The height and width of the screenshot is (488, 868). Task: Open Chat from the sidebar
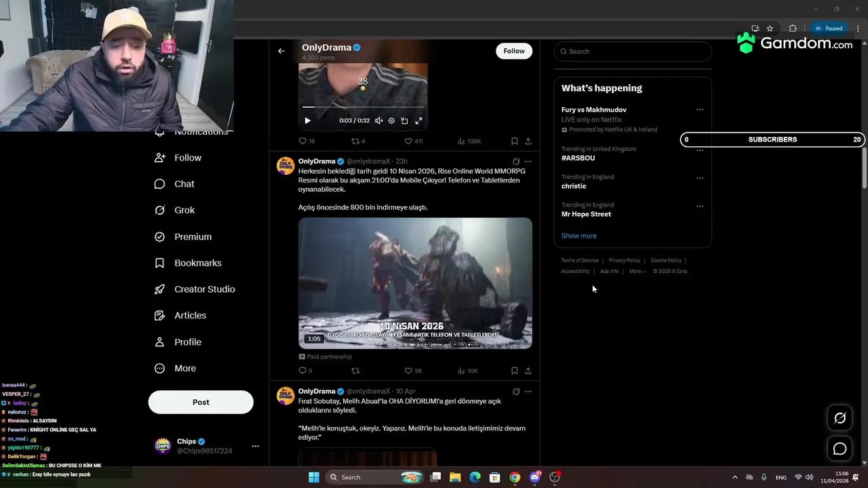pyautogui.click(x=174, y=184)
